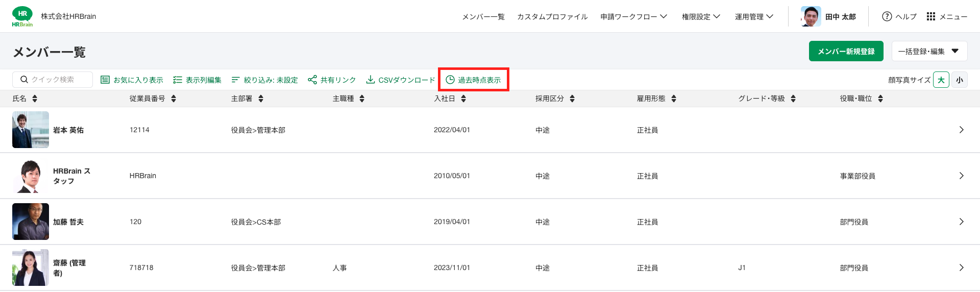
Task: Open the 絞り込み filter icon
Action: [235, 80]
